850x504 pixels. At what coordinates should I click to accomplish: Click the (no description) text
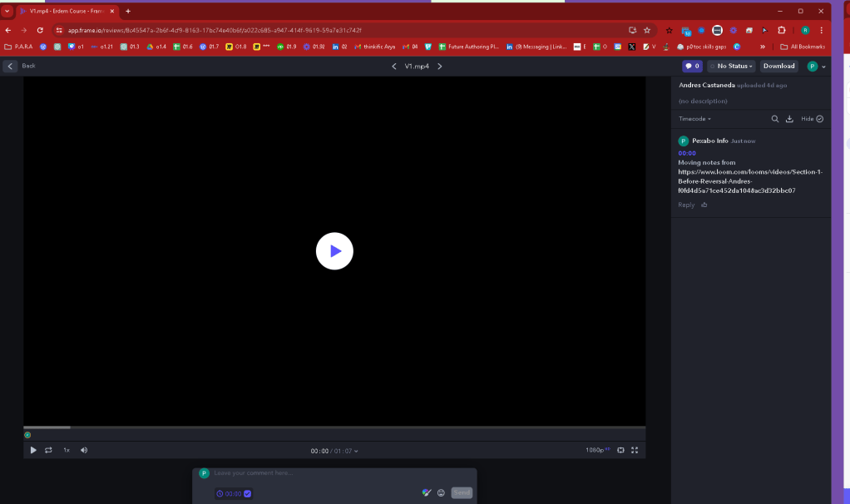pos(703,101)
